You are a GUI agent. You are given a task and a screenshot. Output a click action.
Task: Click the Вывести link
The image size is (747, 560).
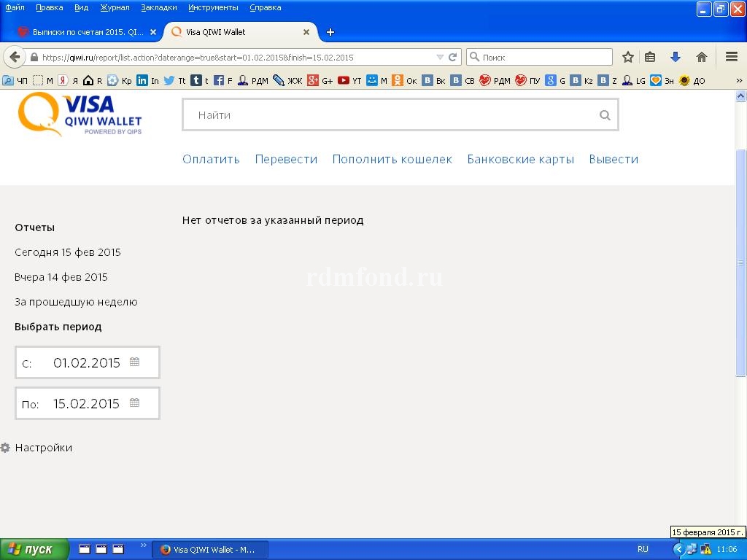point(614,159)
